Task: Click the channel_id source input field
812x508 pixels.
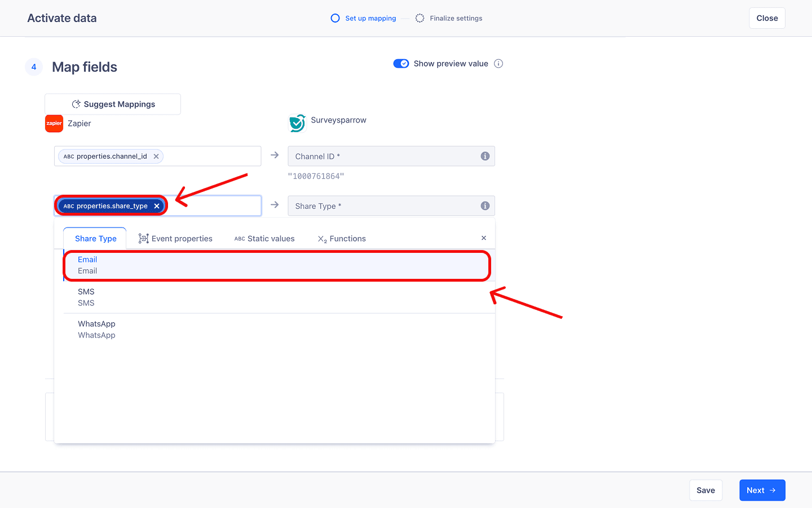Action: click(x=157, y=156)
